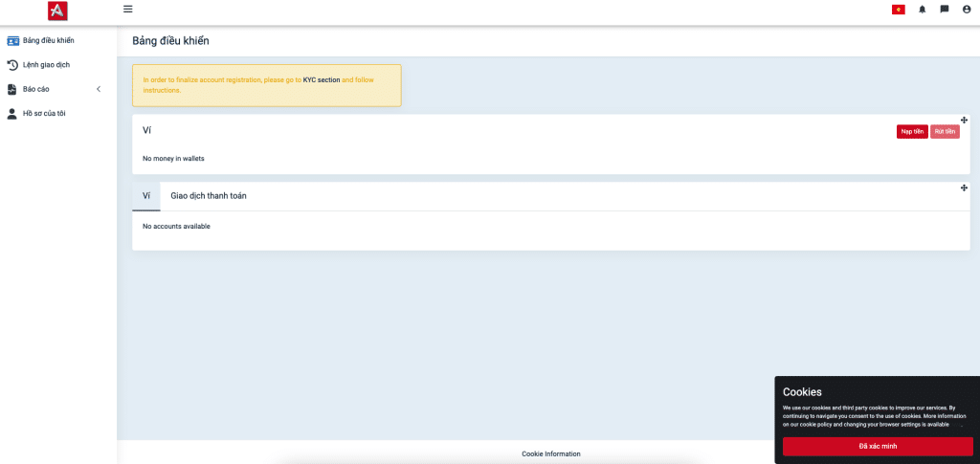Click the yellow account registration notice
The height and width of the screenshot is (464, 980).
(x=266, y=85)
